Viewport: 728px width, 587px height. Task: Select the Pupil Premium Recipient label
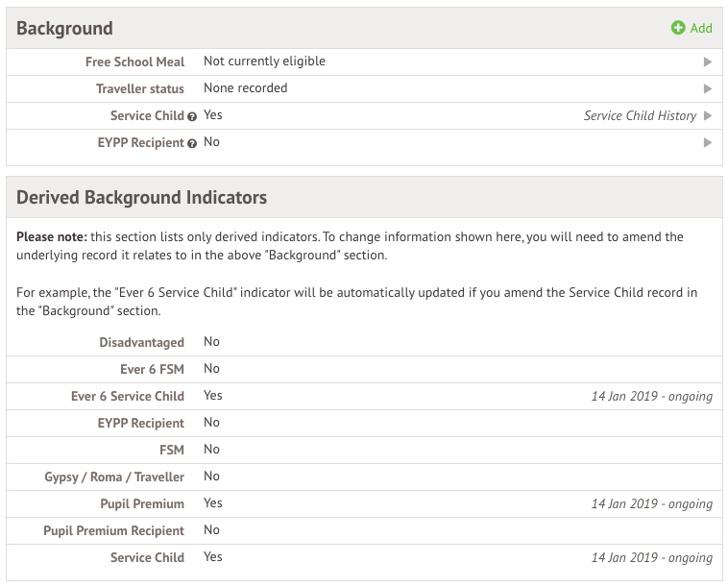tap(113, 530)
